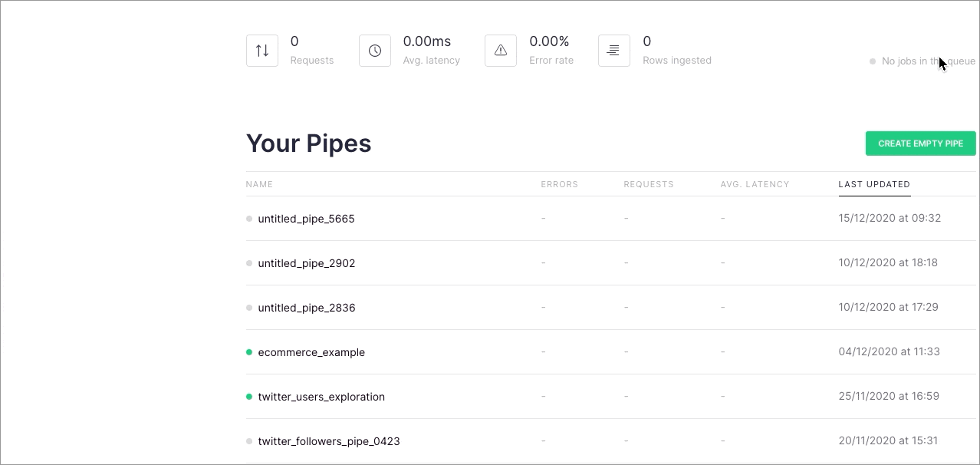Sort by Avg. Latency column header

755,184
